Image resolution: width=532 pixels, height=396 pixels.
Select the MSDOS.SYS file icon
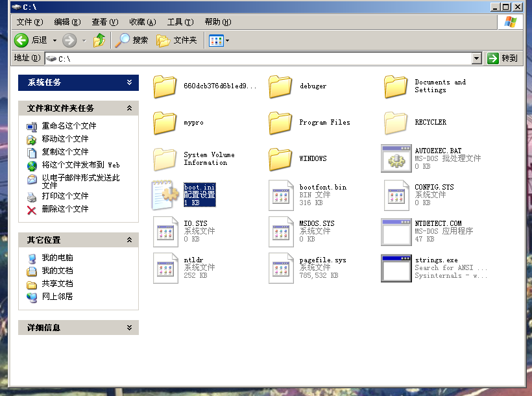coord(281,232)
